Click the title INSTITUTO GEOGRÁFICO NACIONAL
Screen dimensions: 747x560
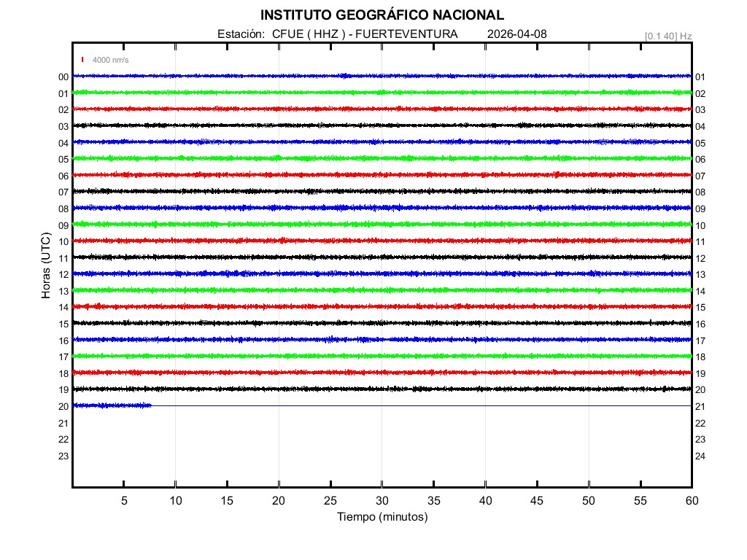382,15
